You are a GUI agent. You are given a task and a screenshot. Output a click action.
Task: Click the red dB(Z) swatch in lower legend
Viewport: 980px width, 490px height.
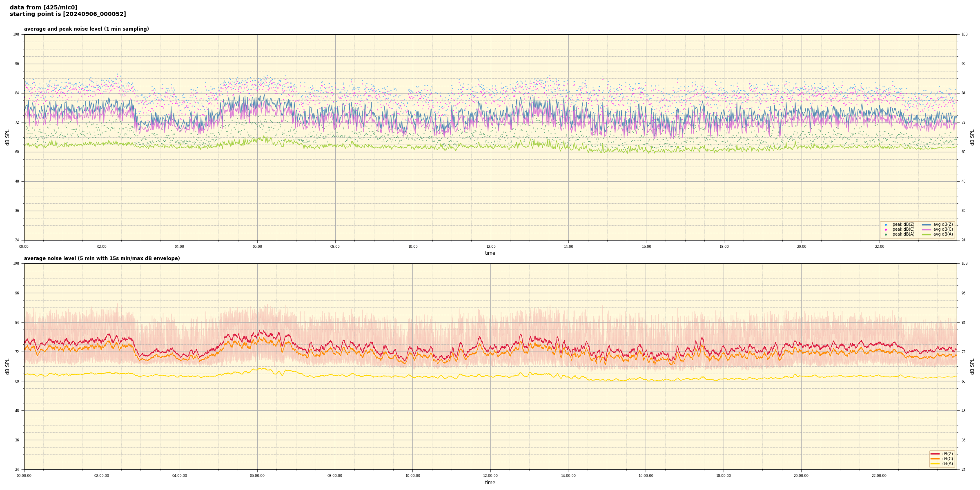935,454
